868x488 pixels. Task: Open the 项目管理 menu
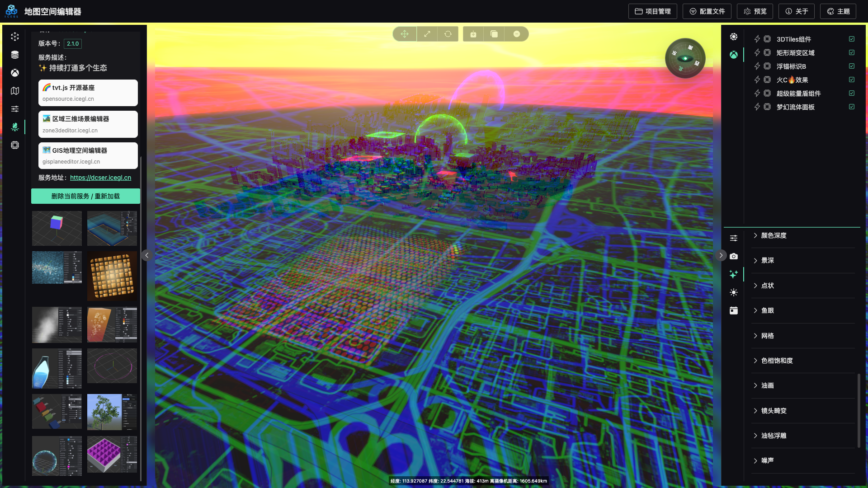click(x=652, y=11)
